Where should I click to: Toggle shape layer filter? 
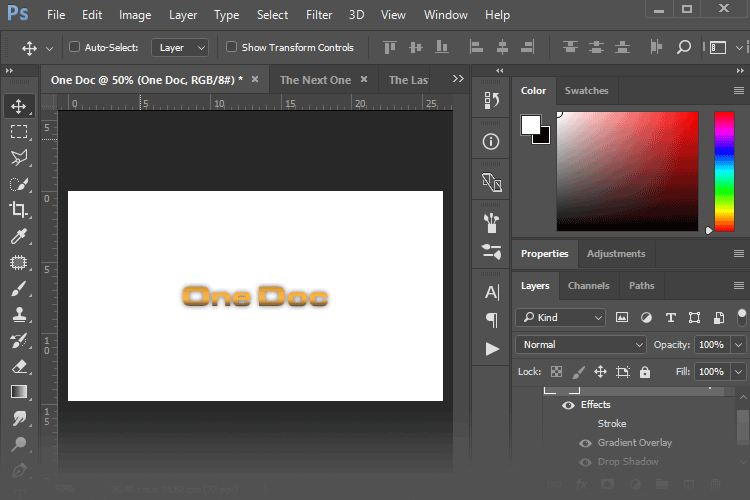tap(694, 318)
